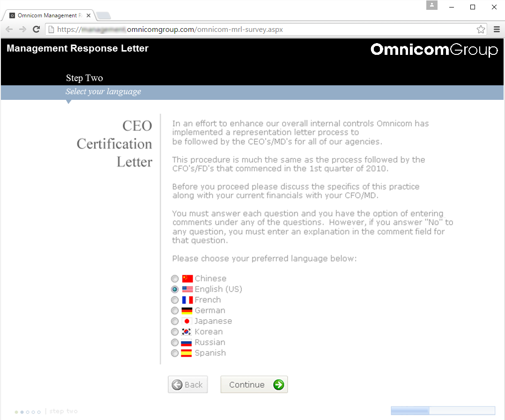Select the Russian radio button
The image size is (505, 420).
click(x=175, y=342)
